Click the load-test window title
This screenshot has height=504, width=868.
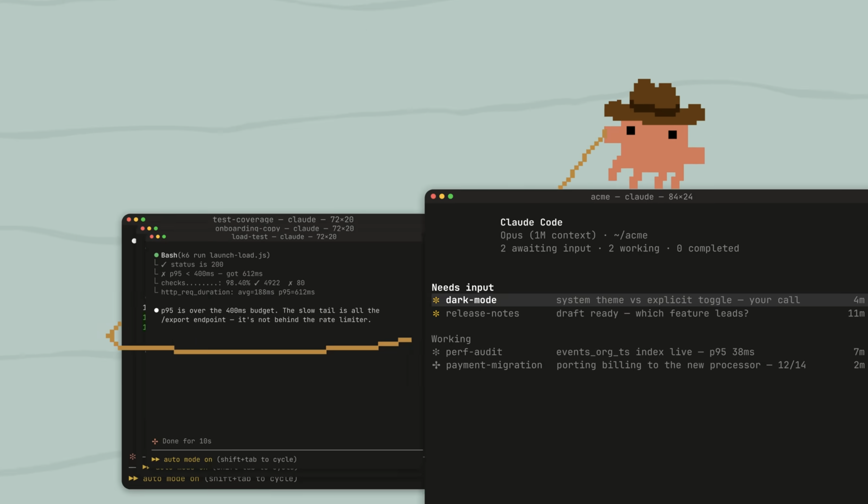point(284,237)
